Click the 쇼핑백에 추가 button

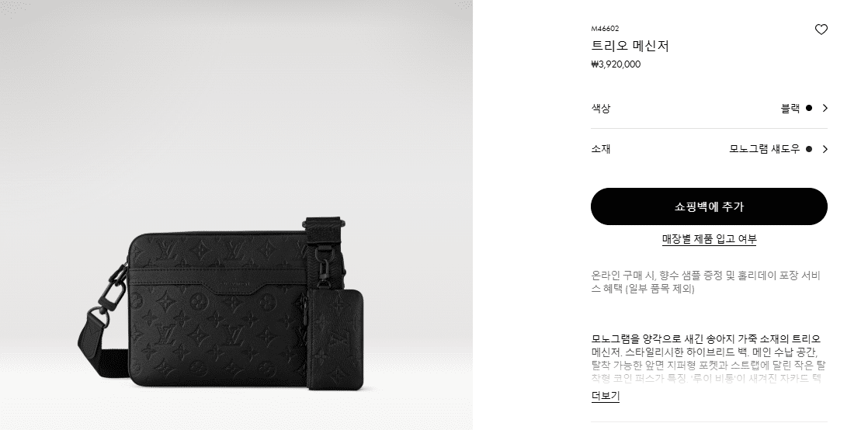coord(709,206)
